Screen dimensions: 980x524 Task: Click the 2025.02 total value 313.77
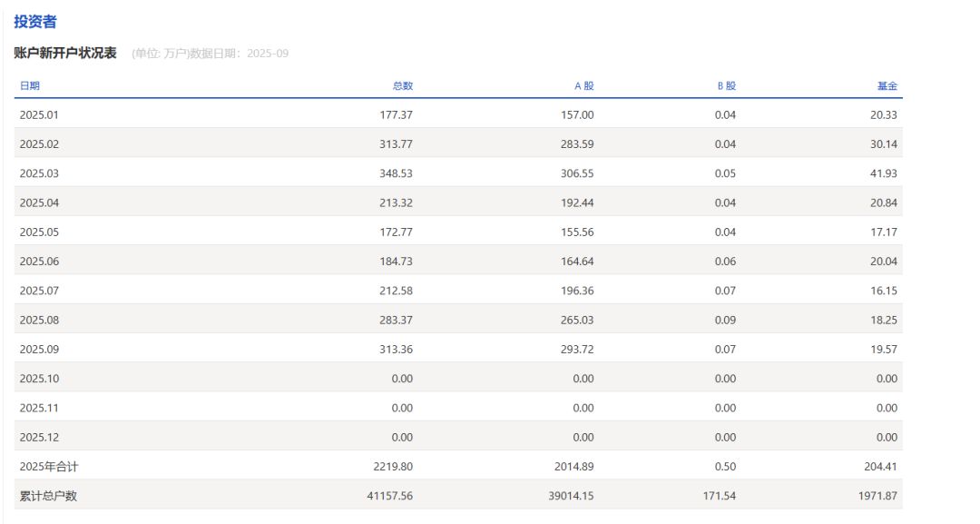coord(396,143)
